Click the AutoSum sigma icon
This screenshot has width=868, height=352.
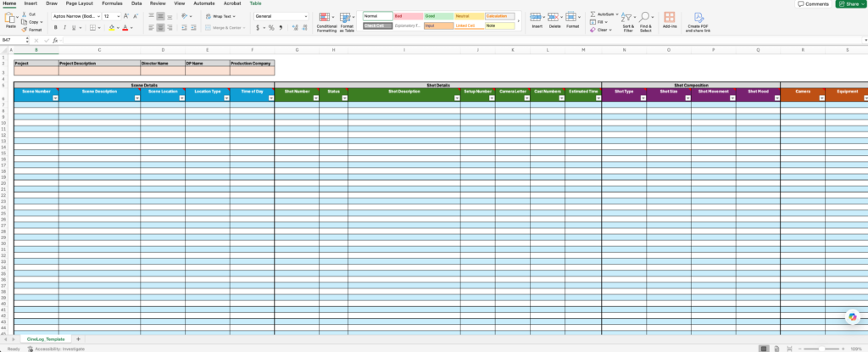(x=593, y=14)
